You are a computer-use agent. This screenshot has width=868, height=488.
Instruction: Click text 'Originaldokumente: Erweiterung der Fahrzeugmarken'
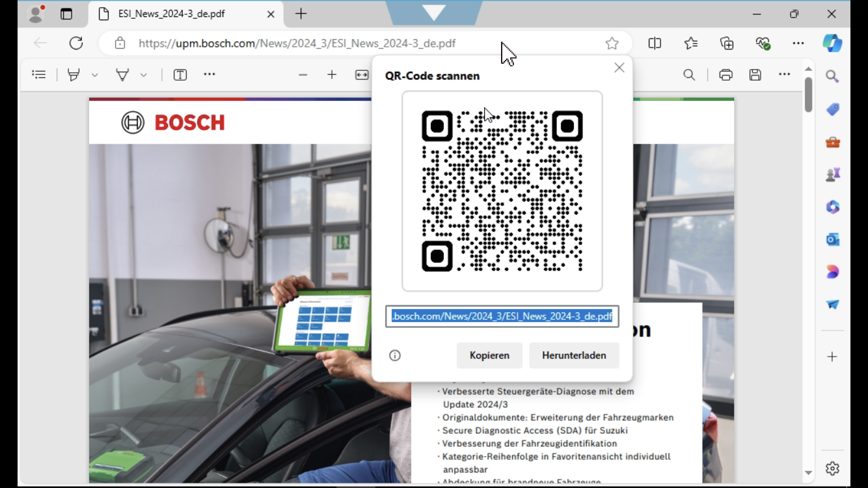click(558, 417)
